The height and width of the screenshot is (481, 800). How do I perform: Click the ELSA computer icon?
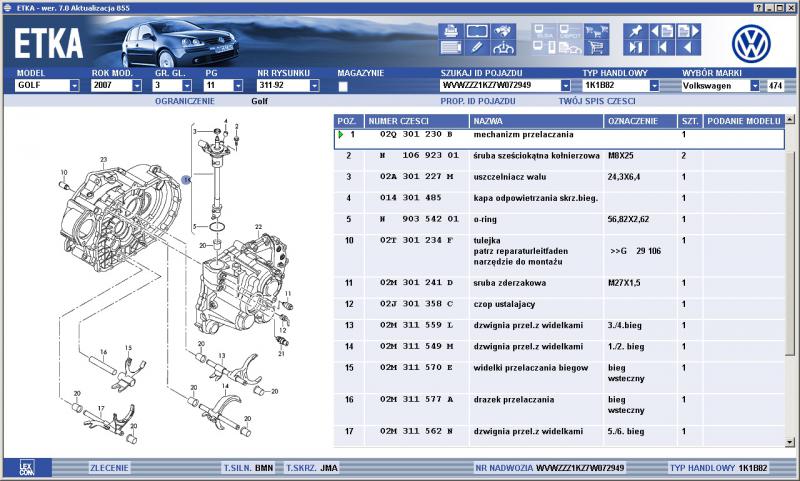[544, 31]
